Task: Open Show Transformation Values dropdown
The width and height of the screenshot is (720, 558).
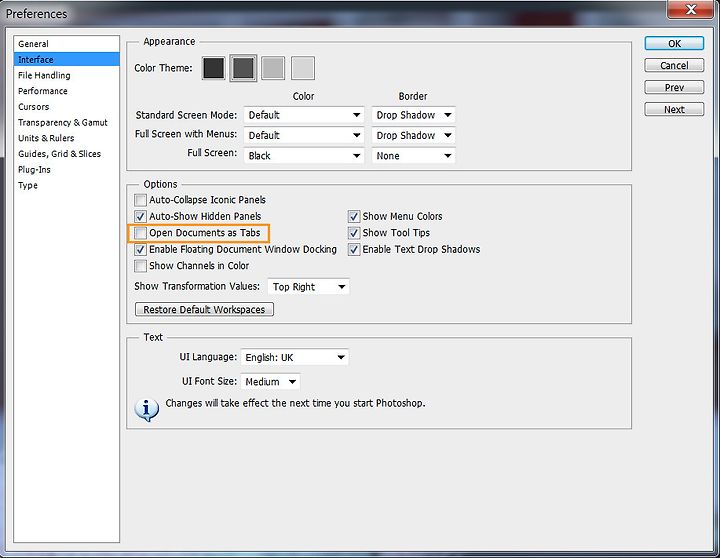Action: (309, 287)
